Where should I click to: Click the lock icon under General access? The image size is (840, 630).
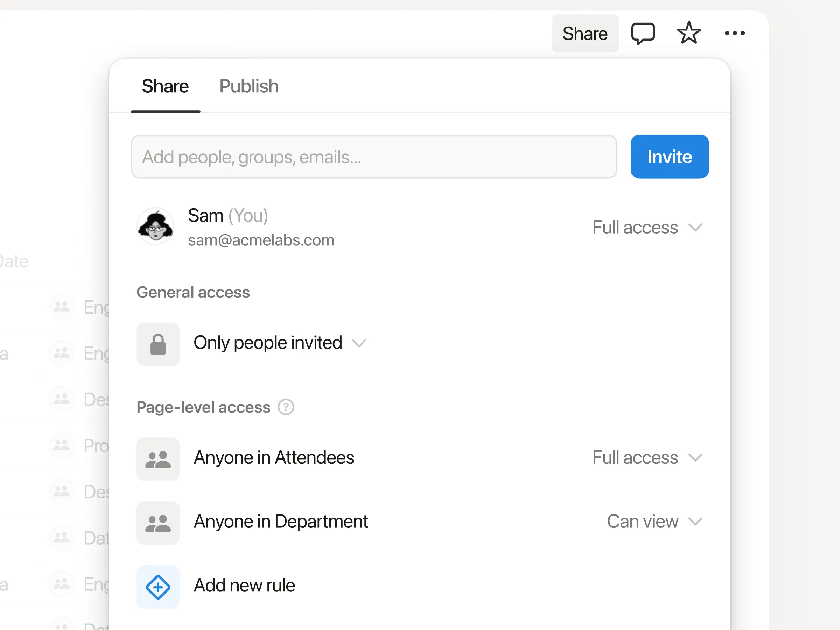[x=158, y=344]
